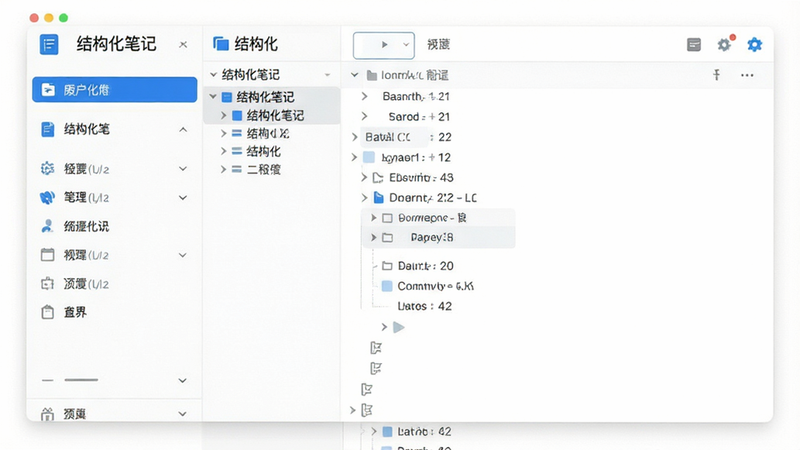Viewport: 800px width, 450px height.
Task: Click the blue file icon beside 'Doernt'
Action: coord(379,197)
